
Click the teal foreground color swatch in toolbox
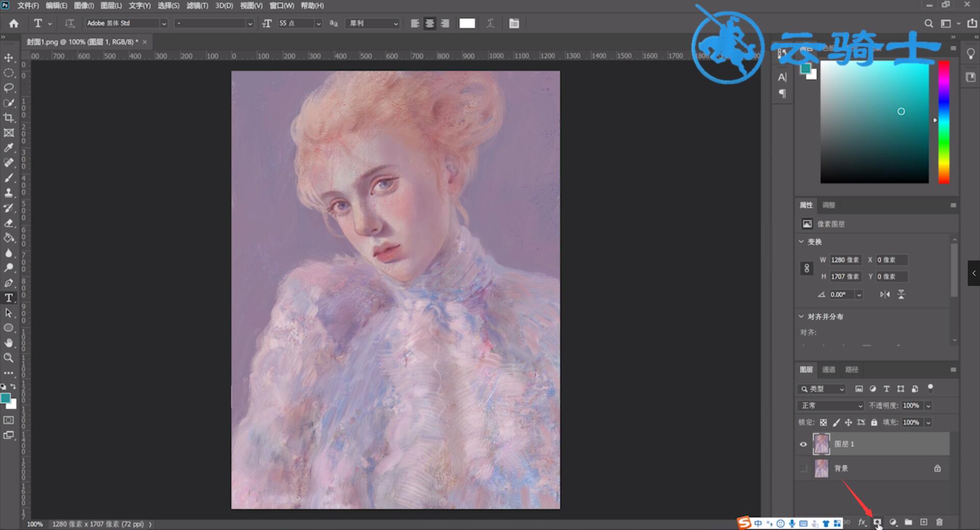(6, 398)
